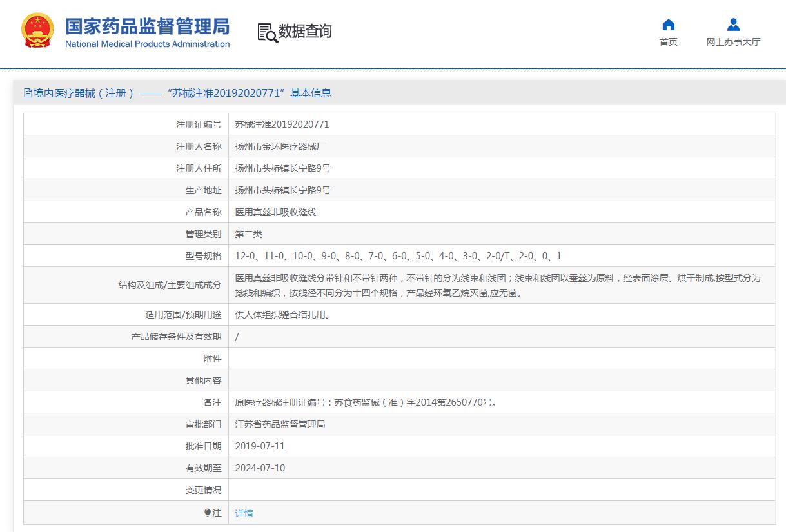Image resolution: width=786 pixels, height=532 pixels.
Task: Click the 备注 original registration number text
Action: [368, 402]
